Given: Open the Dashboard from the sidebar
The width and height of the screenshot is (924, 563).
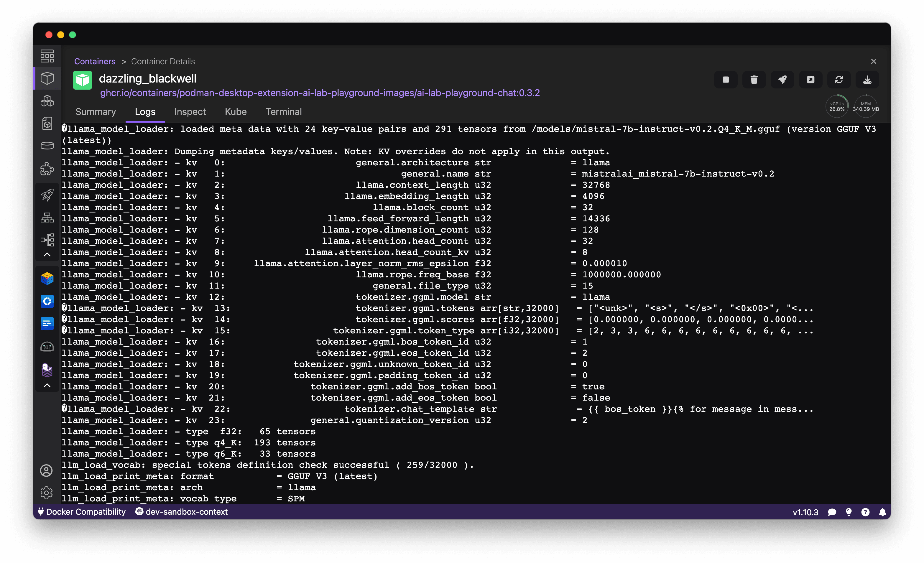Looking at the screenshot, I should coord(47,56).
